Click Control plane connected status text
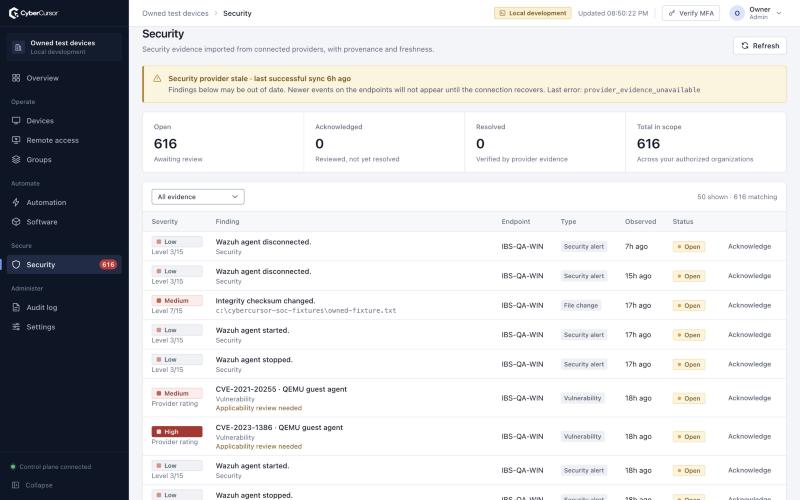This screenshot has height=500, width=800. (x=55, y=467)
